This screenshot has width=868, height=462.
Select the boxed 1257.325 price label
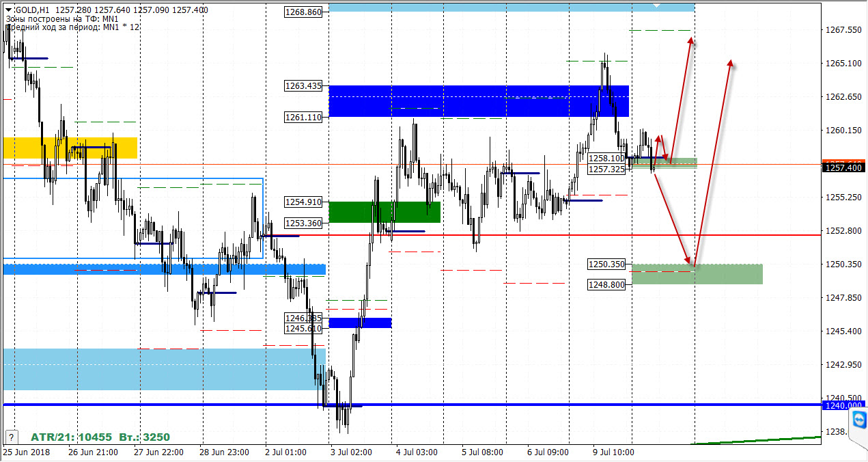click(x=607, y=169)
